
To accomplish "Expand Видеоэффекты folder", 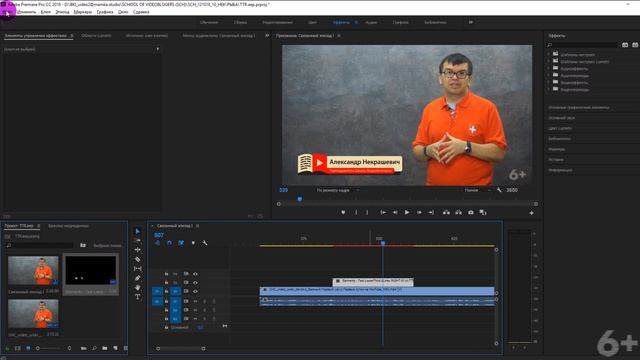I will coord(549,82).
